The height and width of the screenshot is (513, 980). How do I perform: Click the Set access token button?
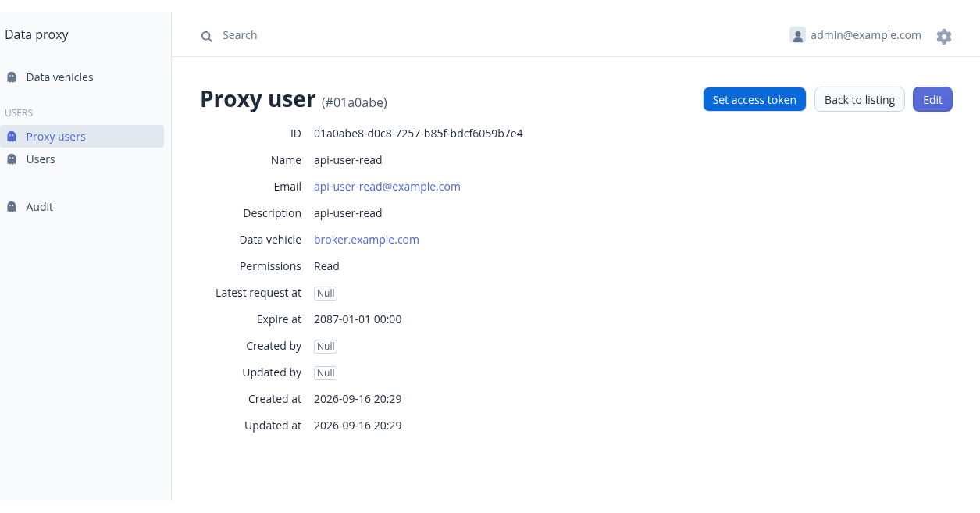coord(754,99)
